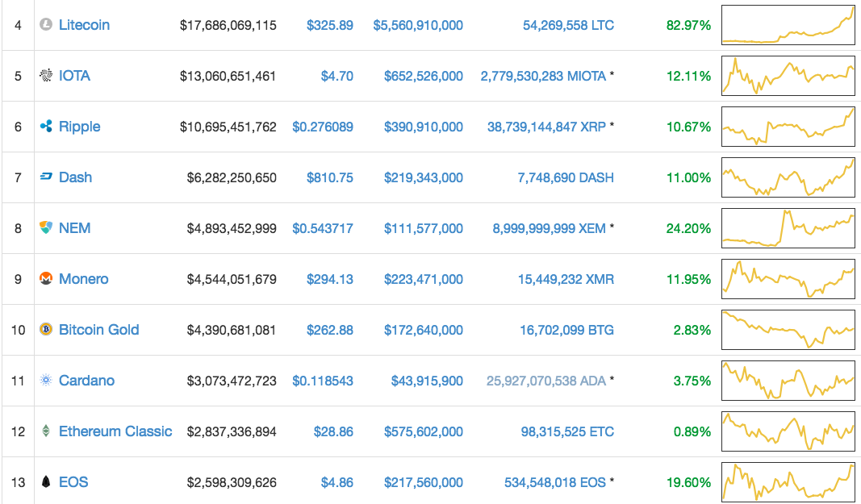Click Ripple price $0.276089
Screen dimensions: 861x504
322,127
